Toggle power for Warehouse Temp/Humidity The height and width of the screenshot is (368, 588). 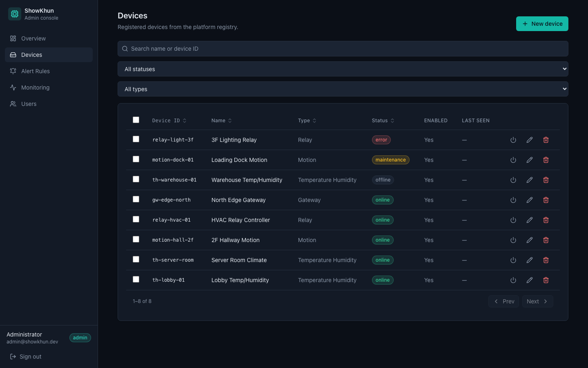(x=513, y=180)
